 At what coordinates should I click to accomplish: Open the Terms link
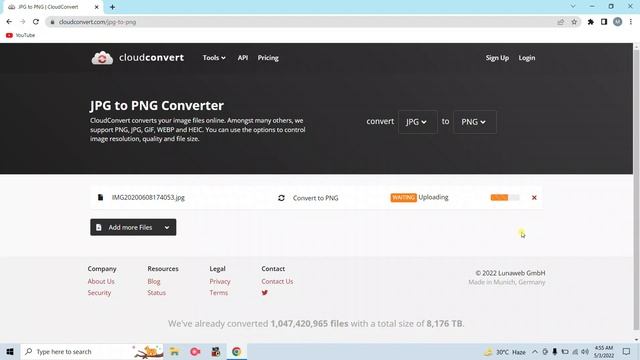(x=219, y=293)
